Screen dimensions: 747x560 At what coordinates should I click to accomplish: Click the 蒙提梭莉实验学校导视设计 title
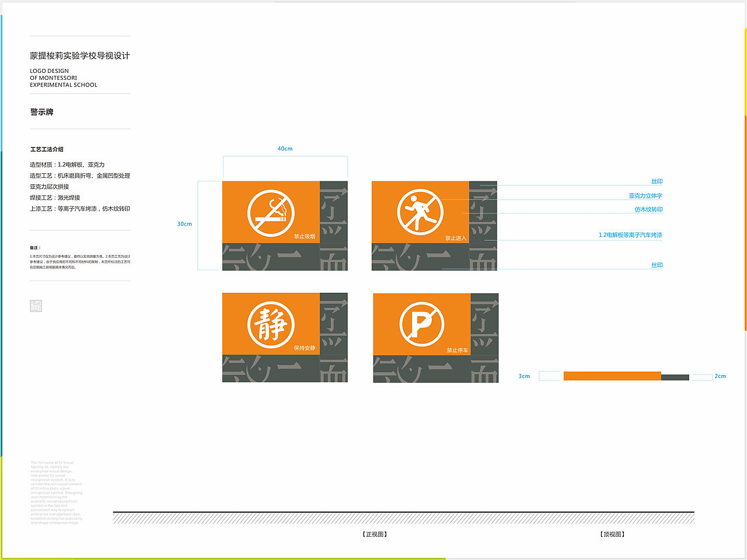80,56
